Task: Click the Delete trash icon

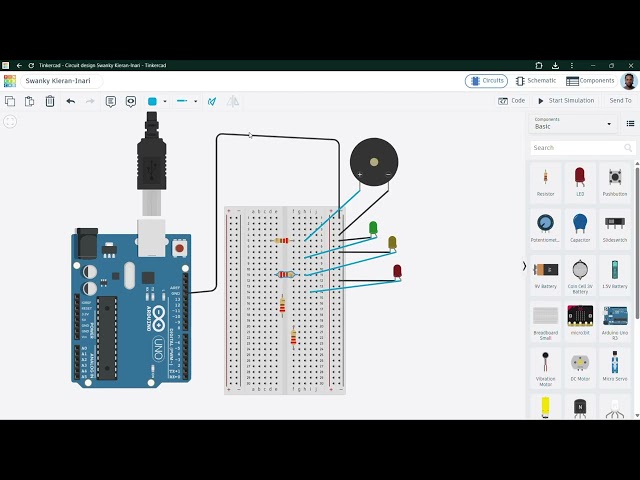Action: 50,101
